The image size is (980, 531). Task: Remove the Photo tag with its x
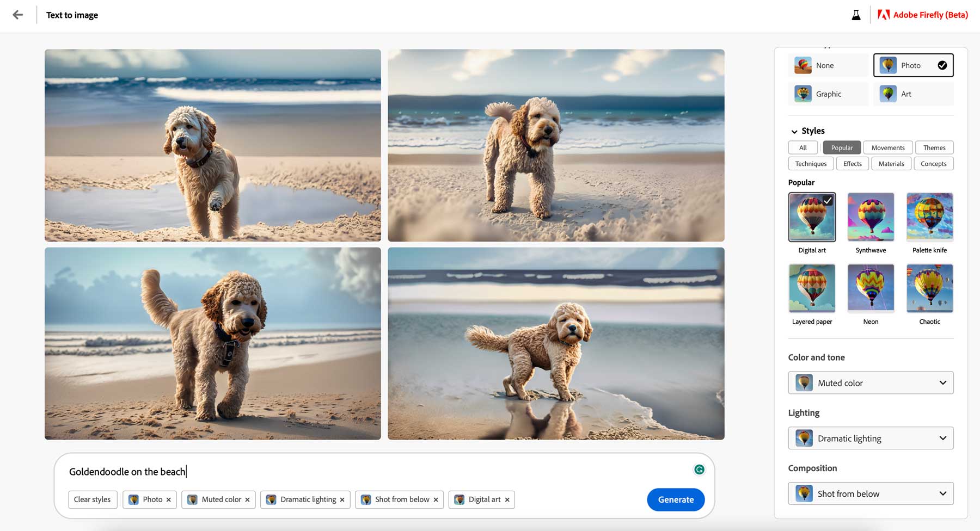(169, 499)
